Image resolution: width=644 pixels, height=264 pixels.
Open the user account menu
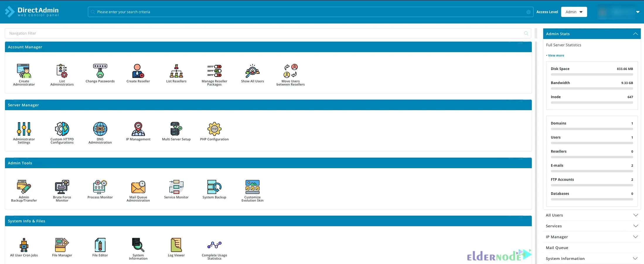tap(638, 12)
